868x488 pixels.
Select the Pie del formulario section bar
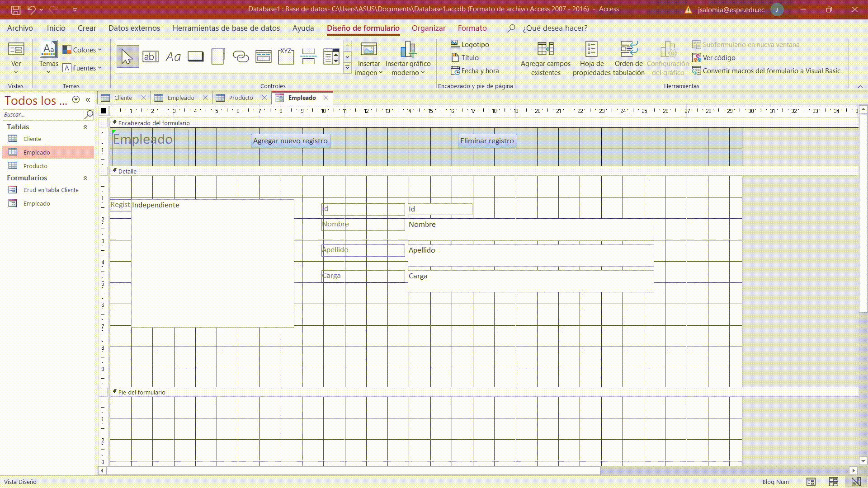[x=484, y=392]
